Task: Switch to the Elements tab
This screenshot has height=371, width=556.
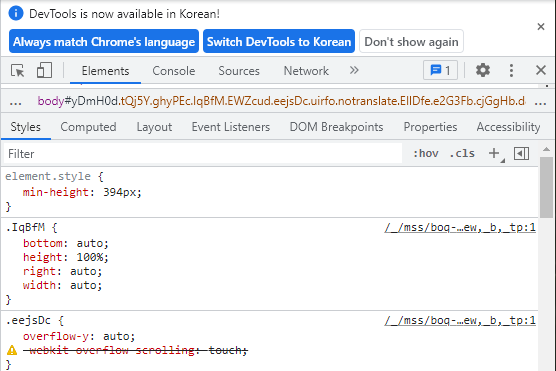Action: pos(105,71)
